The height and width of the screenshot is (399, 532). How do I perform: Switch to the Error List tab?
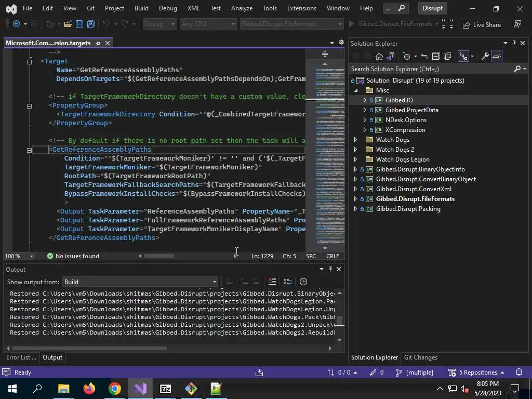pos(21,357)
